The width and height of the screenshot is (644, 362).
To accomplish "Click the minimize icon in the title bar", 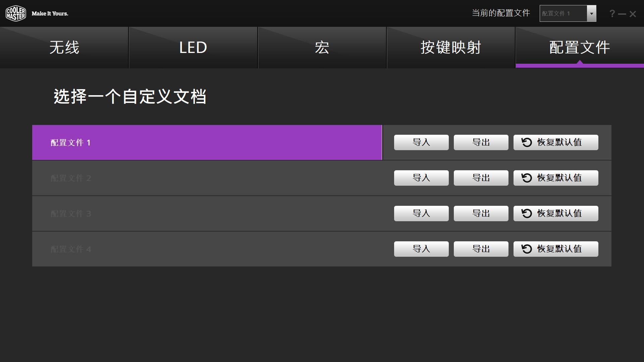I will 623,13.
